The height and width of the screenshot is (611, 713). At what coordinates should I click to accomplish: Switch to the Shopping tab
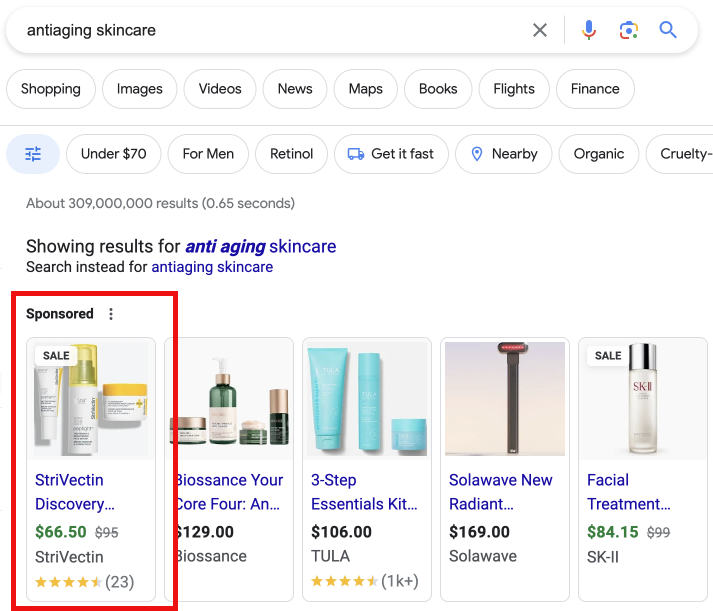(51, 89)
